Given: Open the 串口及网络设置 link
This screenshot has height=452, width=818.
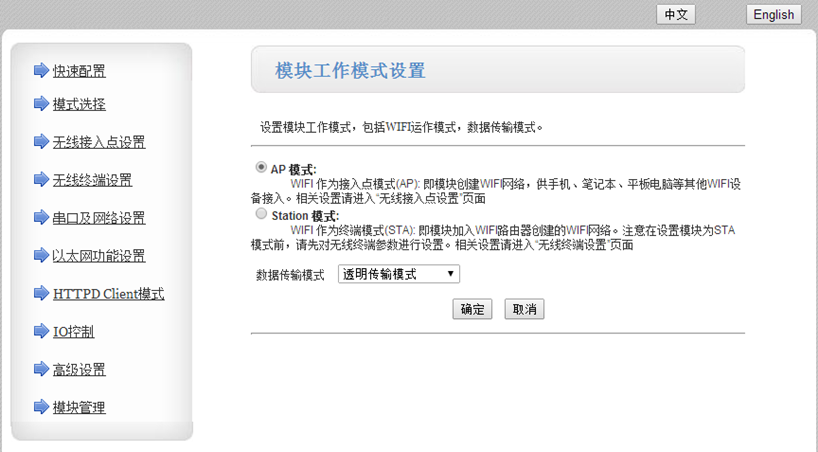Looking at the screenshot, I should (99, 218).
